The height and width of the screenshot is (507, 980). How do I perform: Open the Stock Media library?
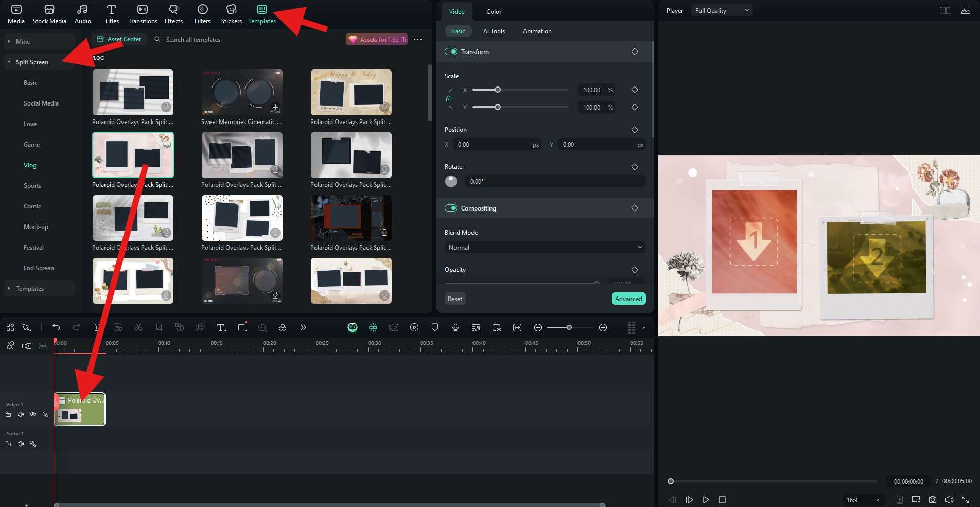[49, 14]
